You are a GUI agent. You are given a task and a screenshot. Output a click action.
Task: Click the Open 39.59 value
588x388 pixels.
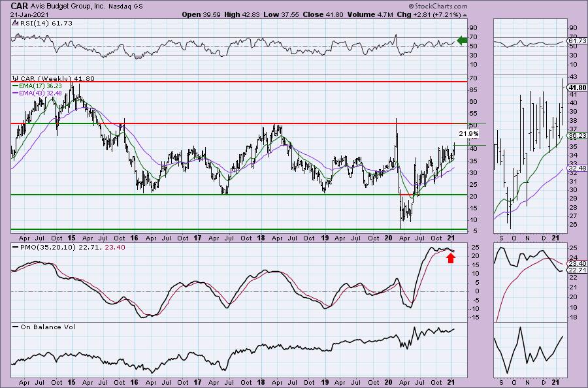click(201, 14)
